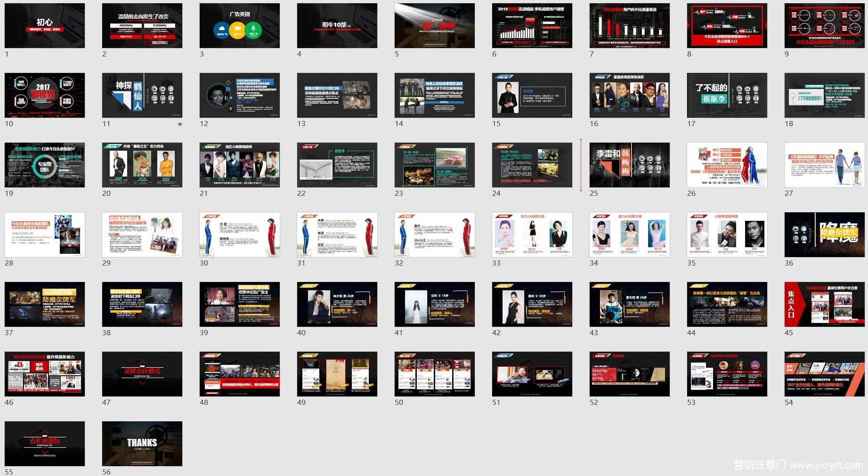The height and width of the screenshot is (476, 868).
Task: Select slide 18 thumbnail
Action: 825,95
